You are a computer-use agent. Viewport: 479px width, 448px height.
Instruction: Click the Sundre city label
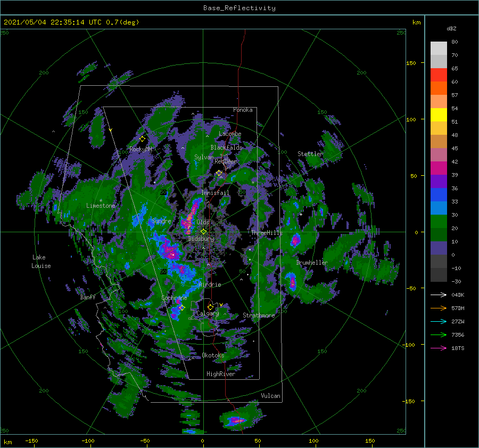[x=161, y=221]
